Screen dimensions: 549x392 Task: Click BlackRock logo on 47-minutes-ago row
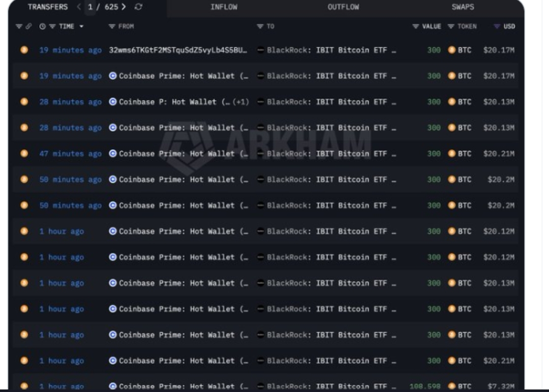click(x=260, y=153)
